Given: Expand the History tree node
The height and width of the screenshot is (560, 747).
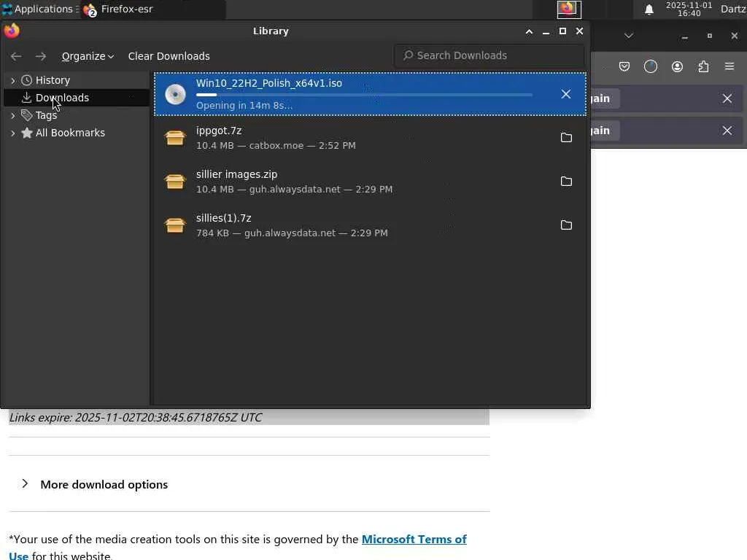Looking at the screenshot, I should 13,80.
